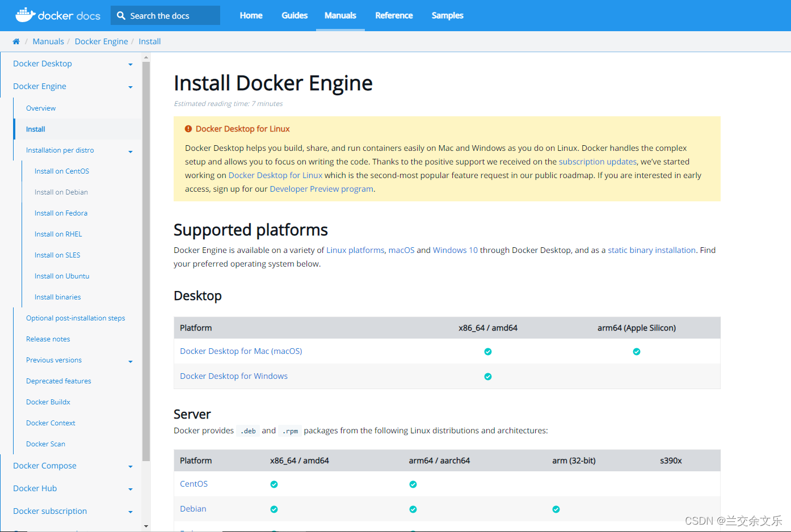Click the Windows 10 link
Viewport: 791px width, 532px height.
pos(455,250)
